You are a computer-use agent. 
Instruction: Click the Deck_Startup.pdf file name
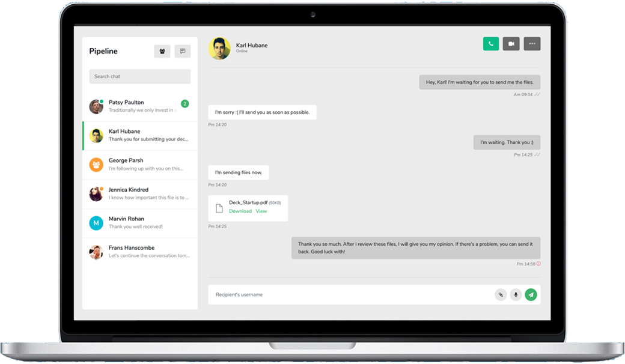point(248,202)
